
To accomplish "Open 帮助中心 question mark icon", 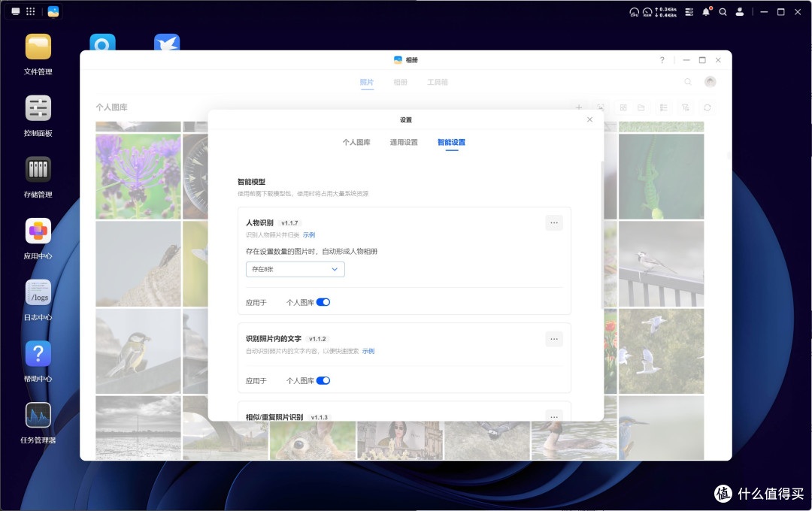I will (38, 354).
